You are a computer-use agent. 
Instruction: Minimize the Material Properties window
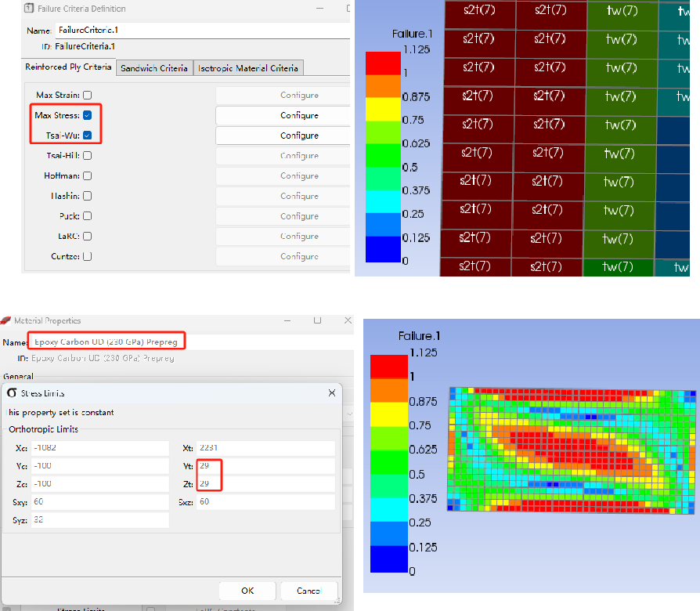287,320
